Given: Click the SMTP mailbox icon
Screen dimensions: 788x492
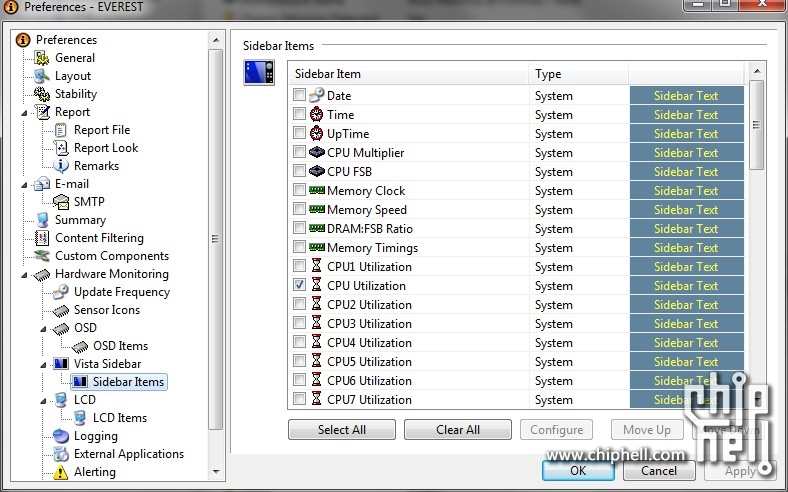Looking at the screenshot, I should click(x=61, y=202).
